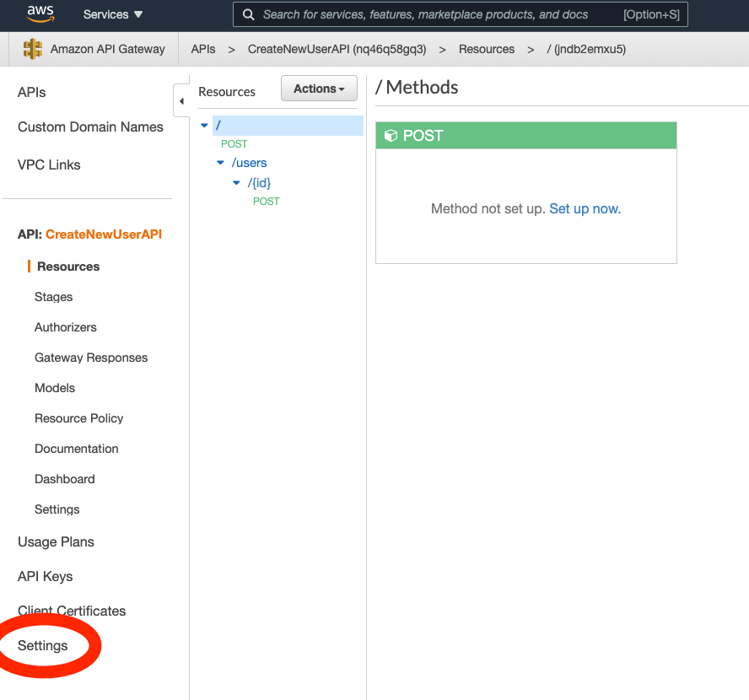Collapse the /users resource triangle
Viewport: 749px width, 700px height.
(220, 163)
